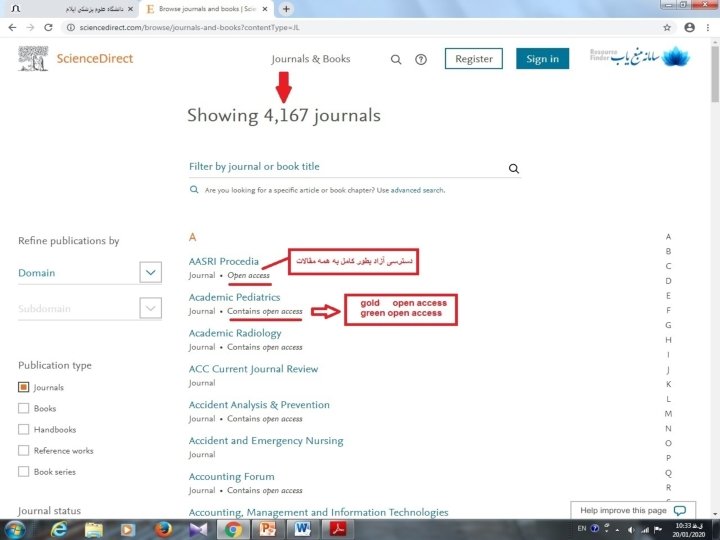Open the media player taskbar icon
Image resolution: width=720 pixels, height=540 pixels.
(x=128, y=529)
